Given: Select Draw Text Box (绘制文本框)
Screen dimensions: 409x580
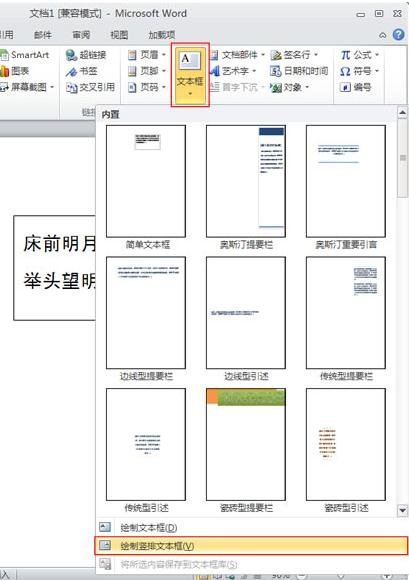Looking at the screenshot, I should coord(251,527).
